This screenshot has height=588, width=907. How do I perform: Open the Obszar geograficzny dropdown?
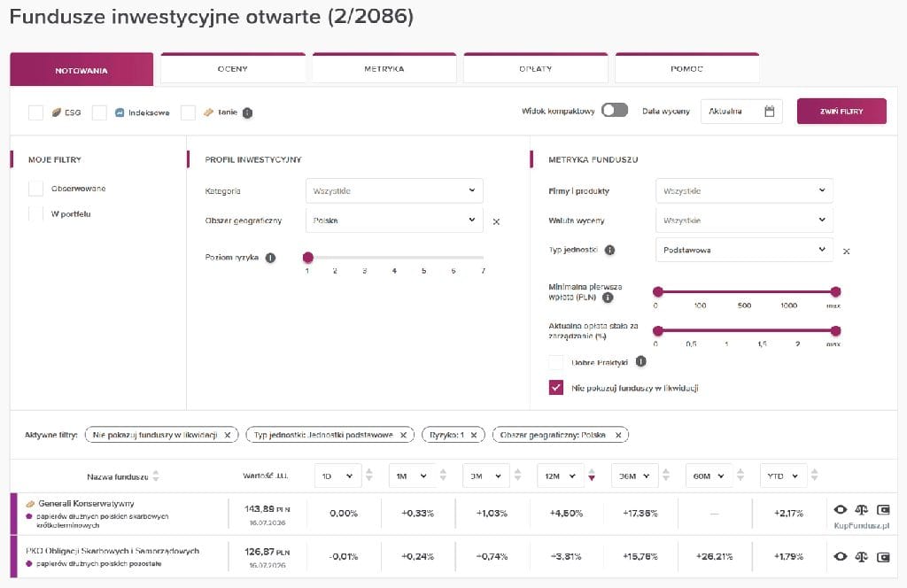pos(394,220)
